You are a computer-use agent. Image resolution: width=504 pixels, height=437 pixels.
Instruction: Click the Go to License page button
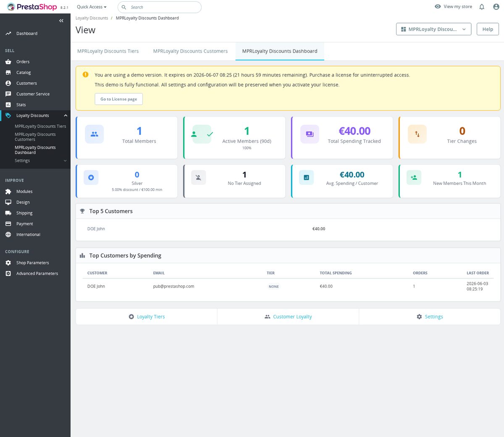[x=119, y=99]
